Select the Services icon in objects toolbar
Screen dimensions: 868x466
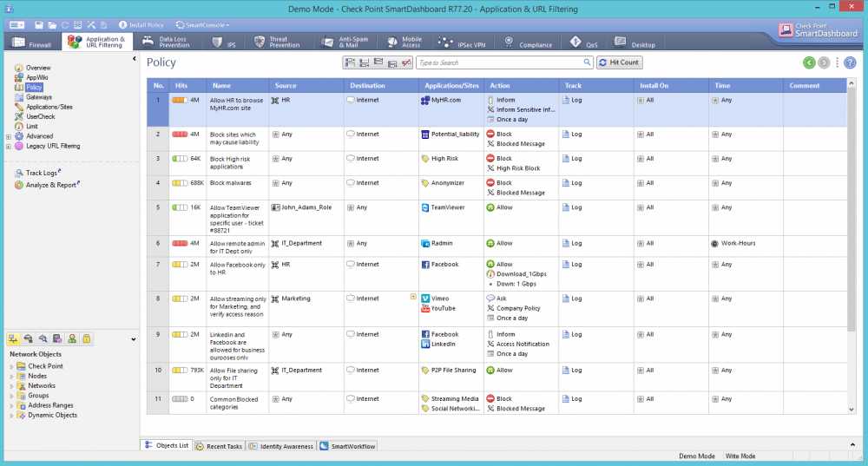coord(29,338)
